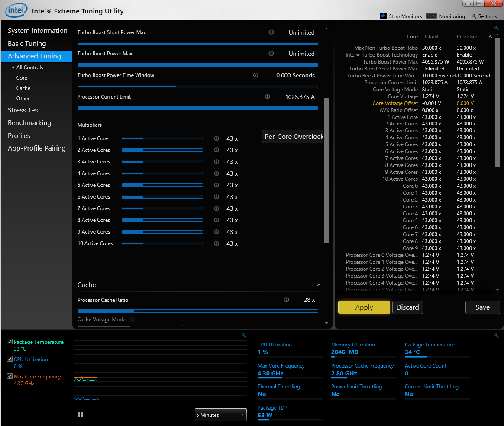Click the Discard button

point(407,307)
